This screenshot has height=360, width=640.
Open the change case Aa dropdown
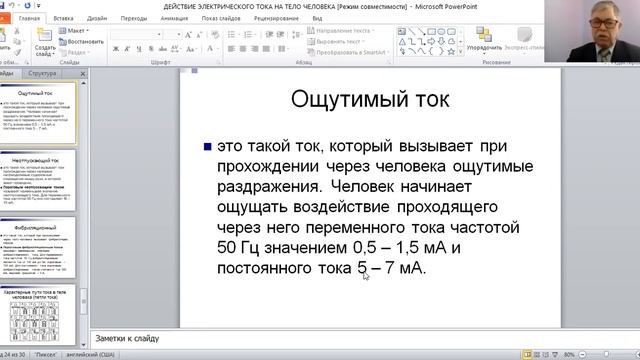tap(191, 49)
